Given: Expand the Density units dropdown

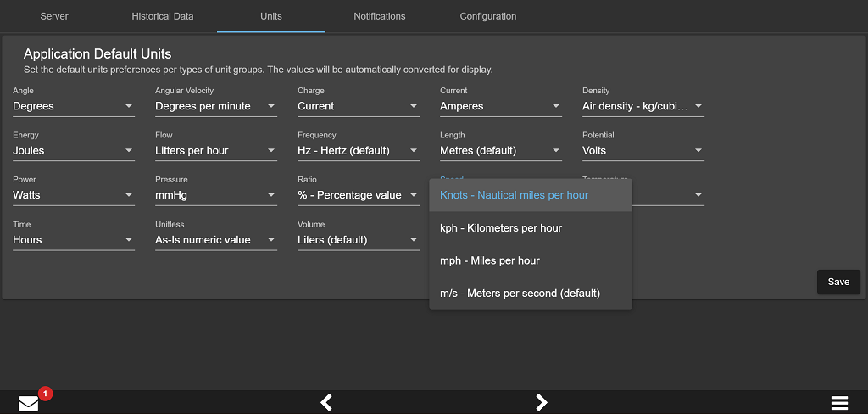Looking at the screenshot, I should tap(643, 106).
